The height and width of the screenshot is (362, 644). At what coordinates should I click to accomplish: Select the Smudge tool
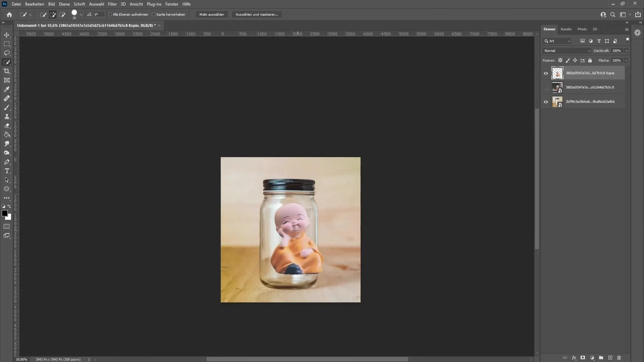pyautogui.click(x=7, y=143)
